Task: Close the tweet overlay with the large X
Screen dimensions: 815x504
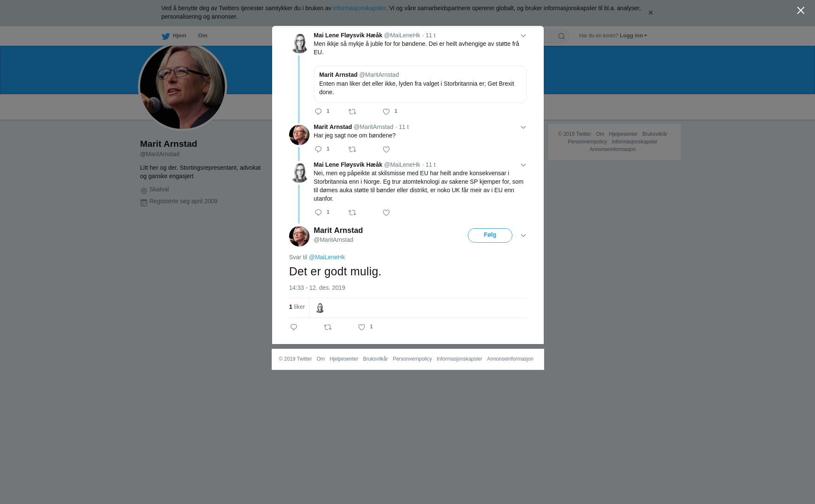Action: click(801, 10)
